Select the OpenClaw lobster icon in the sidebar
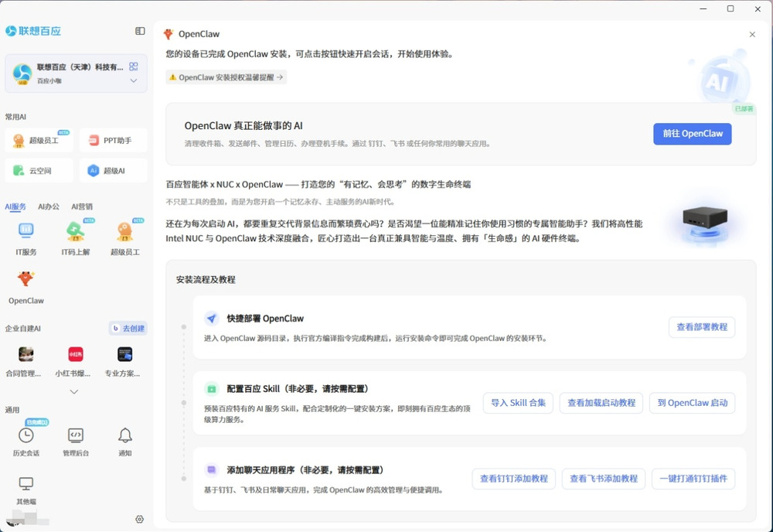The height and width of the screenshot is (532, 773). coord(26,279)
